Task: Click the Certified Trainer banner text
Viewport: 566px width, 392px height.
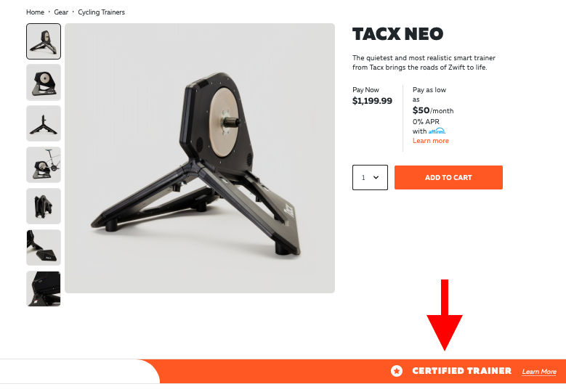Action: [x=461, y=371]
